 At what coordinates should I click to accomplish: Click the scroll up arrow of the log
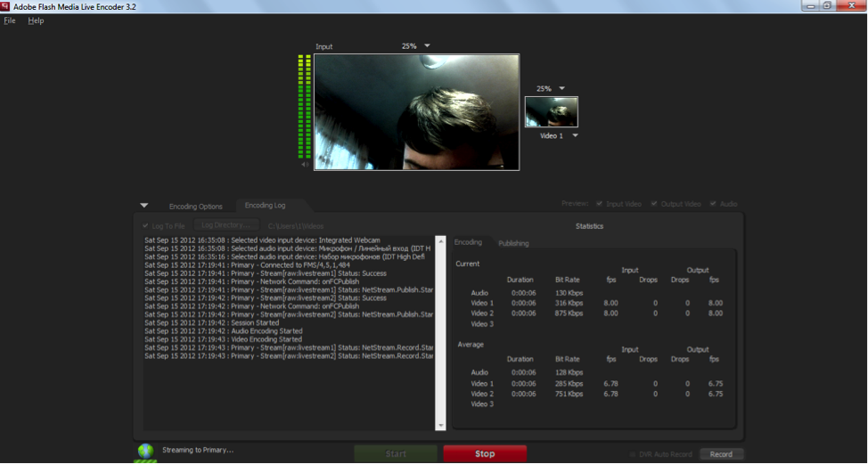coord(440,240)
